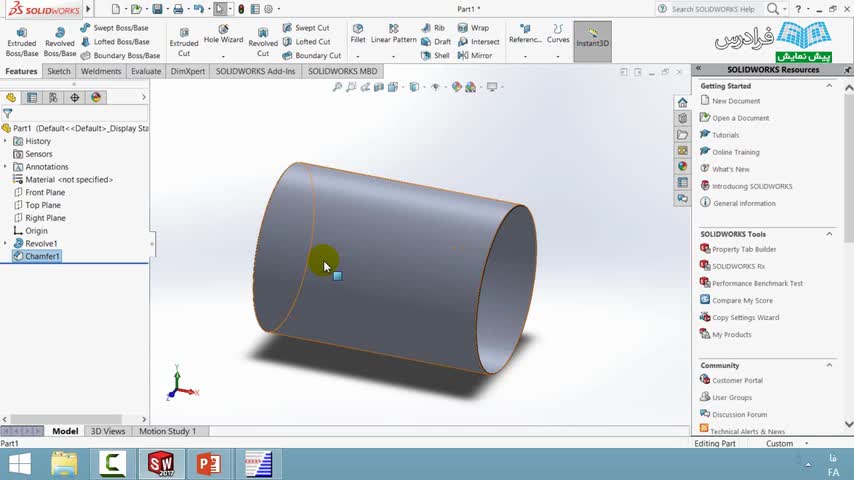Expand the Revolve1 feature node

tap(5, 244)
